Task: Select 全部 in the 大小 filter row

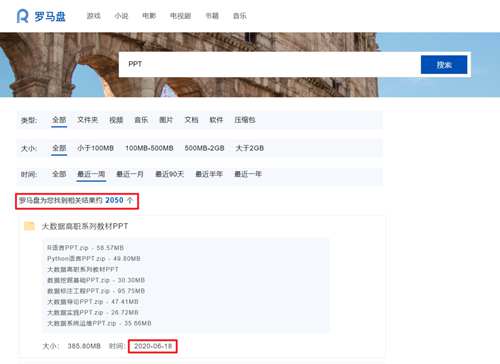Action: click(59, 148)
